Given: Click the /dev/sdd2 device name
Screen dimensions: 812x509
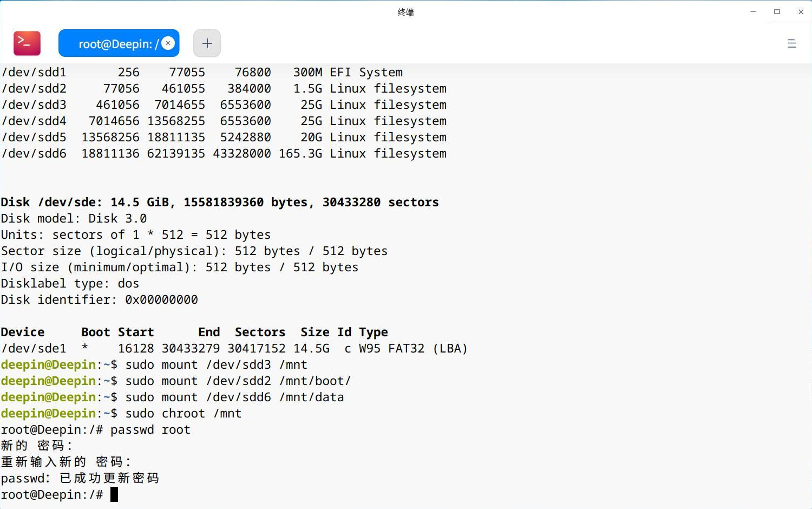Looking at the screenshot, I should [x=34, y=89].
